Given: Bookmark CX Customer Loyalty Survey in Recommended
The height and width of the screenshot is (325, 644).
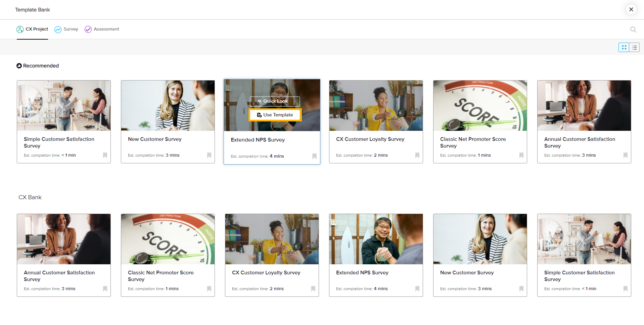Looking at the screenshot, I should pyautogui.click(x=417, y=155).
